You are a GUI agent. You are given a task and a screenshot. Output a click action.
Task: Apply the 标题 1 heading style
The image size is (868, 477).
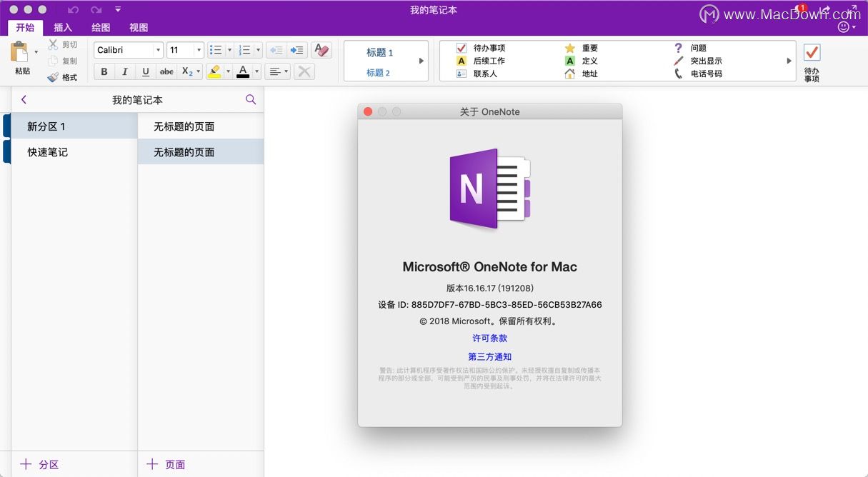pyautogui.click(x=379, y=53)
